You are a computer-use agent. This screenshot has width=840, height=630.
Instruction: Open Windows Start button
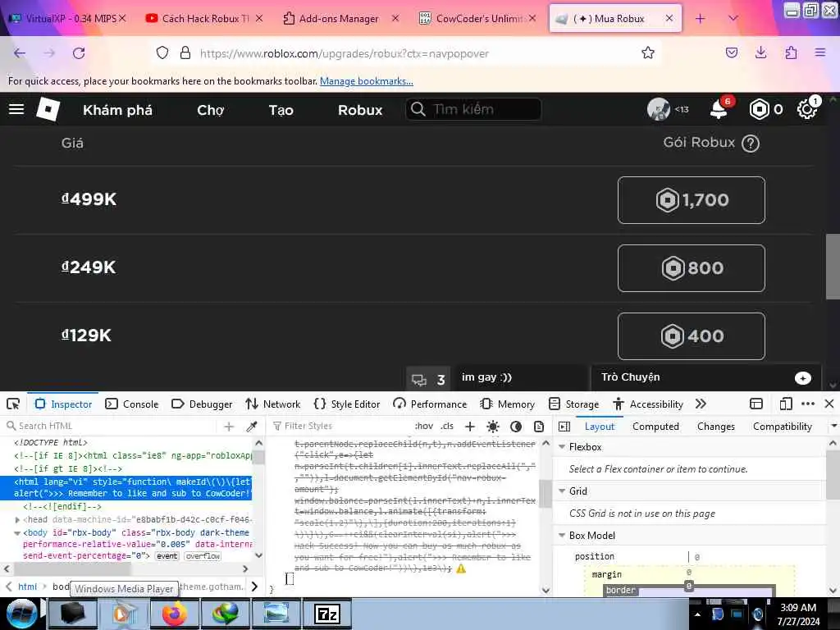(21, 614)
